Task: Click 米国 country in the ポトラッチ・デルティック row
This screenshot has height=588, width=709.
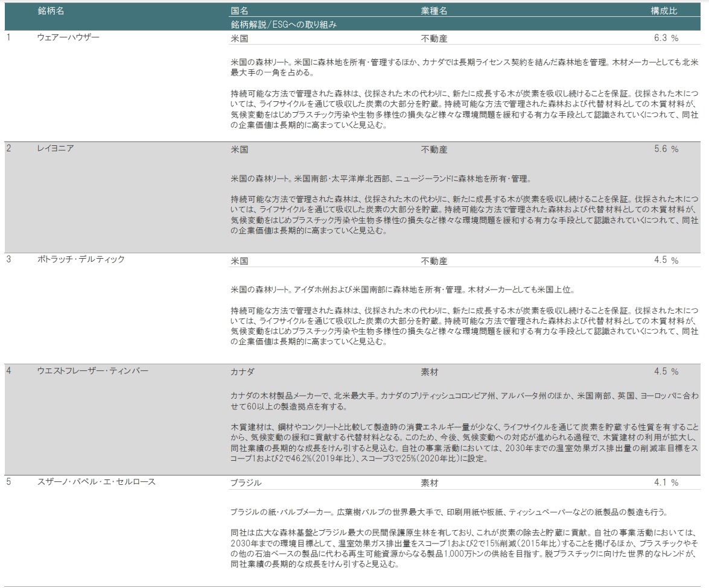Action: click(x=239, y=261)
